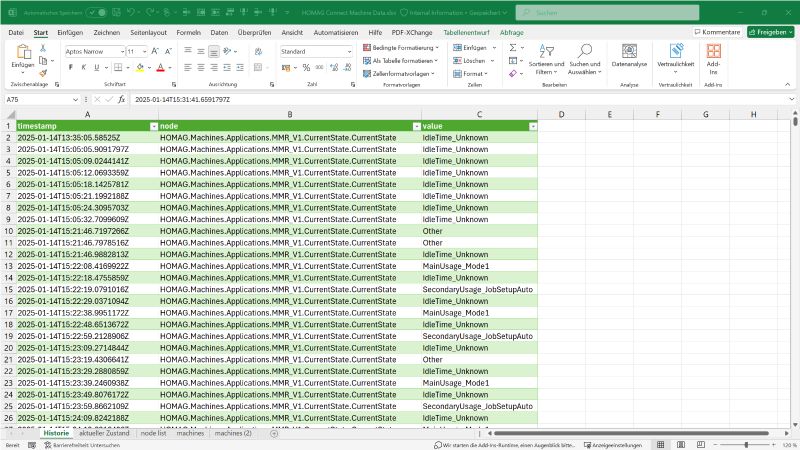
Task: Expand font name dropdown Aptos Narrow
Action: (122, 52)
